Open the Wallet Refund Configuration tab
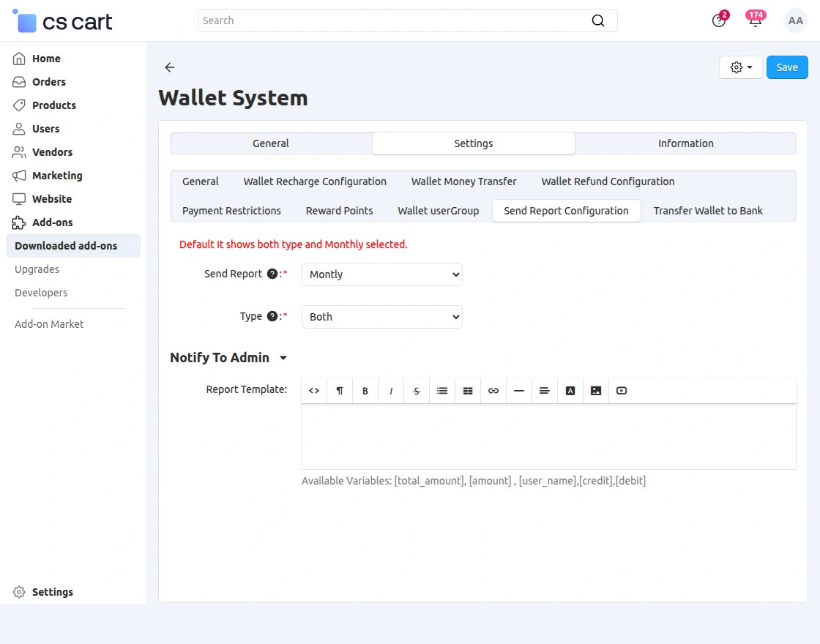 607,181
